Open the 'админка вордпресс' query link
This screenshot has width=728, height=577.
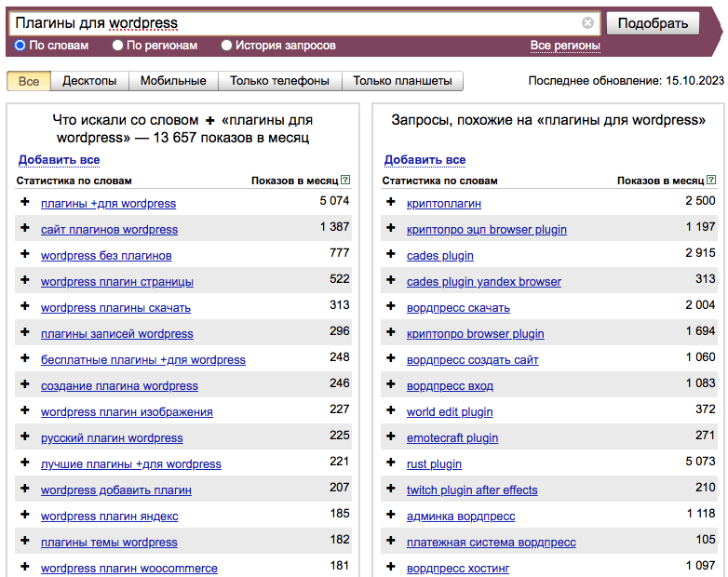tap(461, 516)
